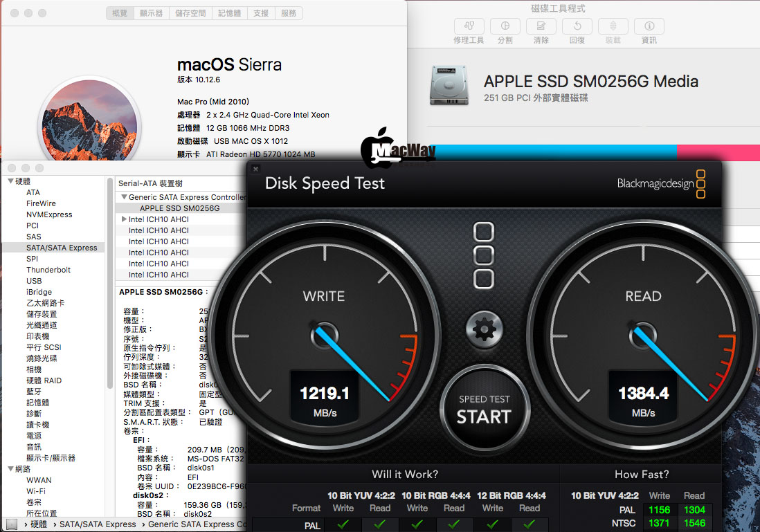Click SATA/SATA Express in bottom path bar
This screenshot has height=532, width=760.
click(98, 524)
